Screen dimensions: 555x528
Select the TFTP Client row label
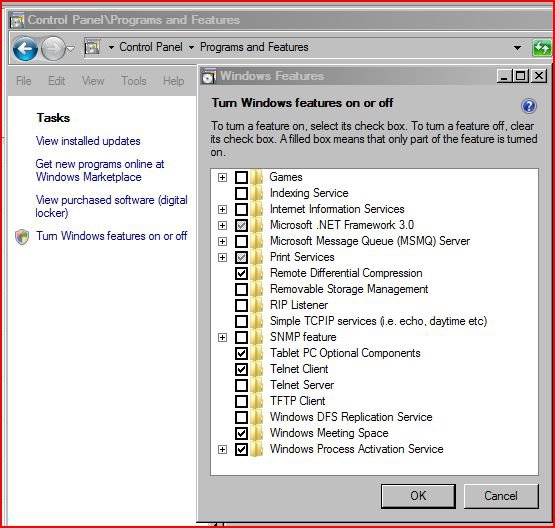pyautogui.click(x=297, y=401)
